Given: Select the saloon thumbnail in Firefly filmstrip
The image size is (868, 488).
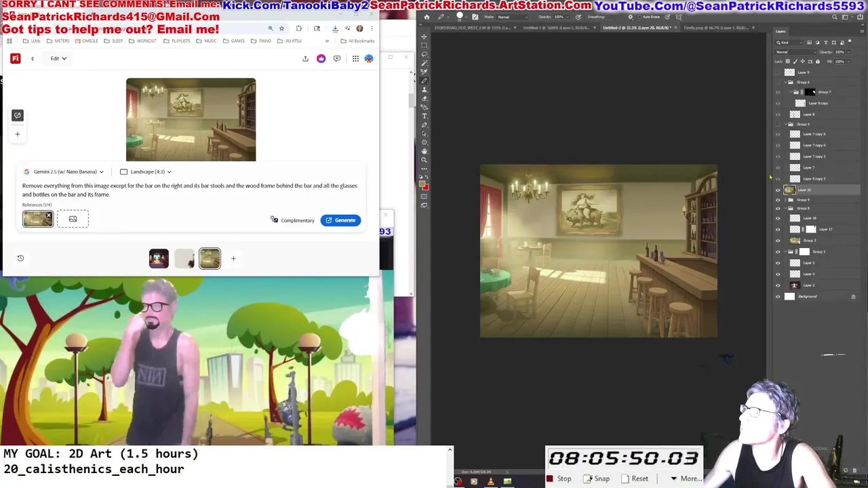Looking at the screenshot, I should tap(210, 258).
